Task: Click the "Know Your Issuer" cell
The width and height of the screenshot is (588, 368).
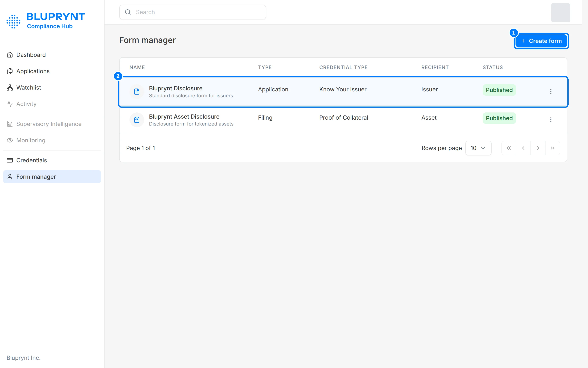Action: coord(343,89)
